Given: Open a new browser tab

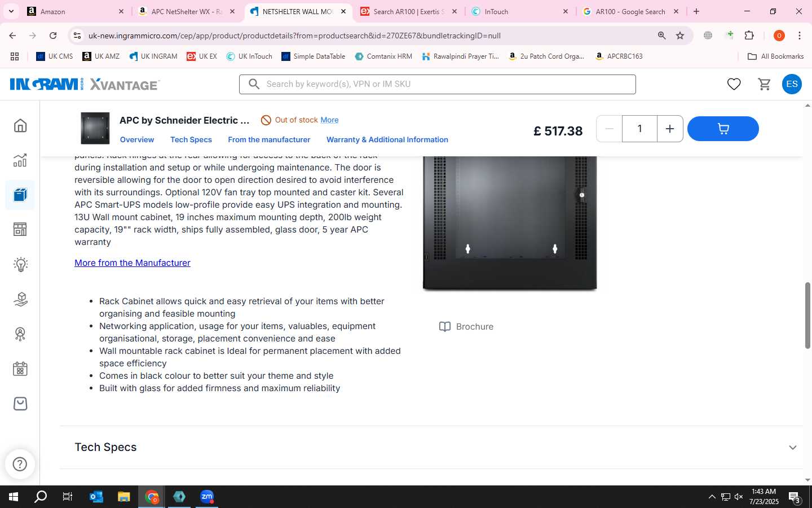Looking at the screenshot, I should click(x=696, y=11).
